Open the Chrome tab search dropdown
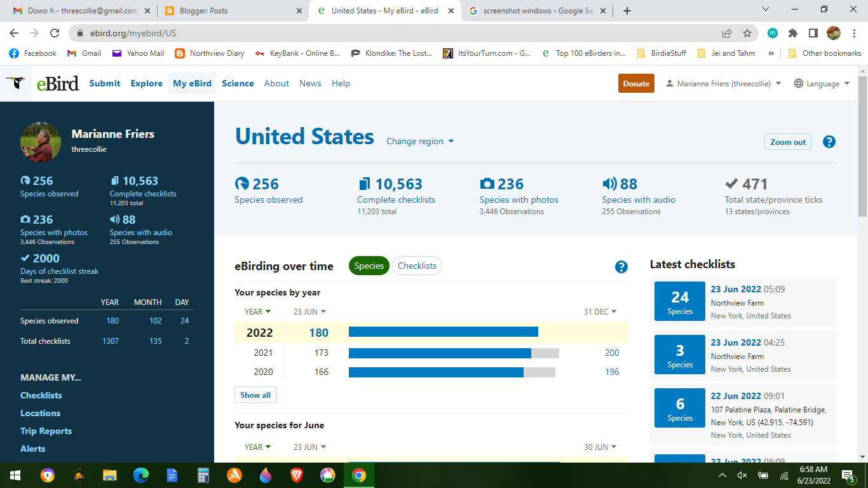This screenshot has height=488, width=868. (x=765, y=10)
